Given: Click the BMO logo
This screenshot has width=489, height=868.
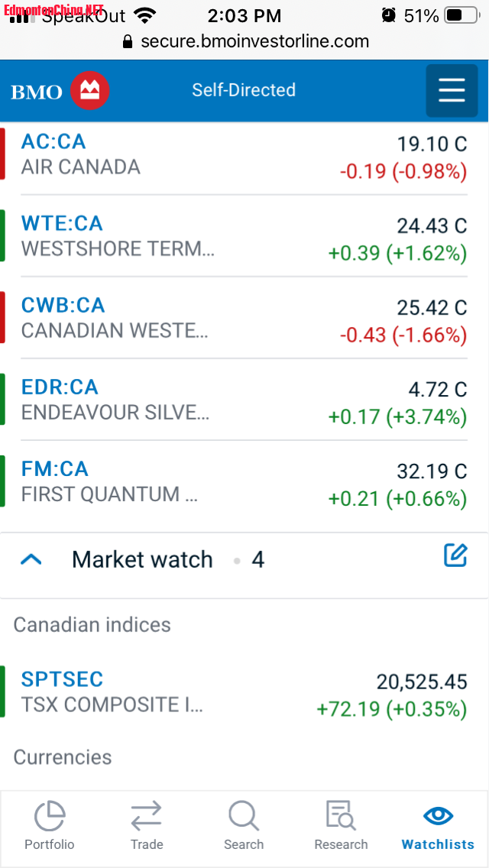Looking at the screenshot, I should tap(60, 91).
